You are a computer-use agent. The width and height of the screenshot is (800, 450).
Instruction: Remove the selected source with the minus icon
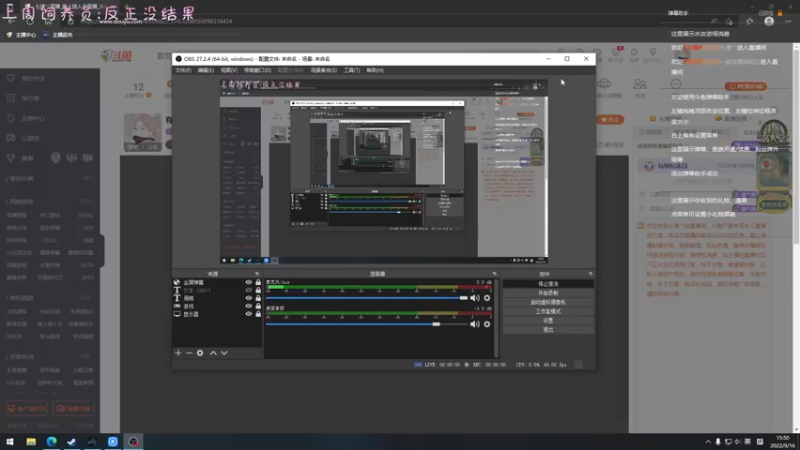pos(189,353)
